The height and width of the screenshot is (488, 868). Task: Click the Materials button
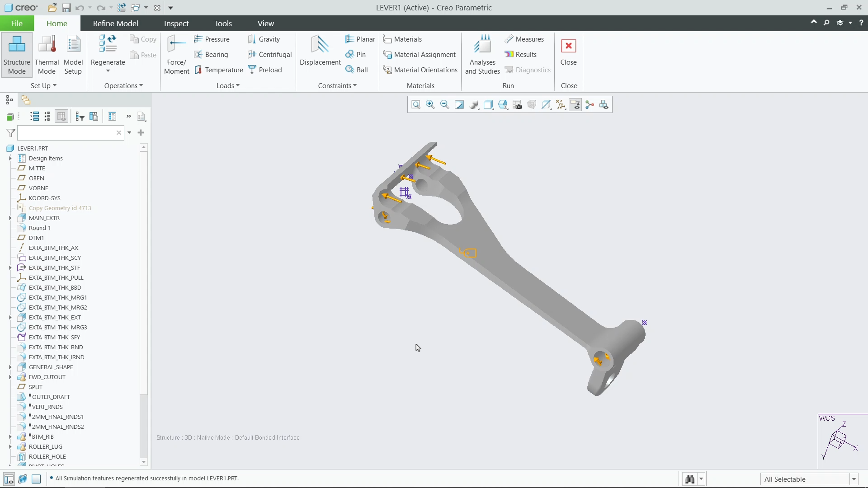point(402,39)
